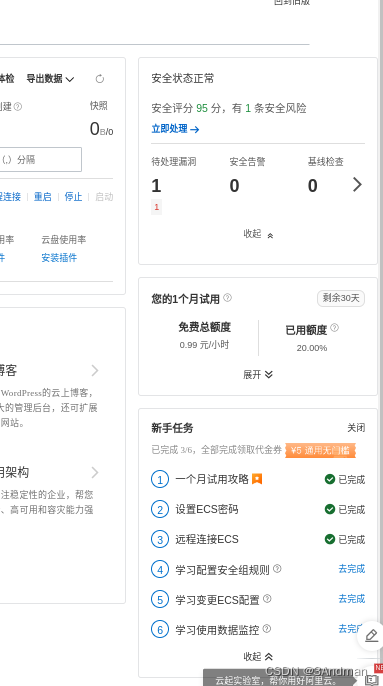Collapse the 新手任务 list with 收起
This screenshot has width=383, height=686.
[x=258, y=657]
